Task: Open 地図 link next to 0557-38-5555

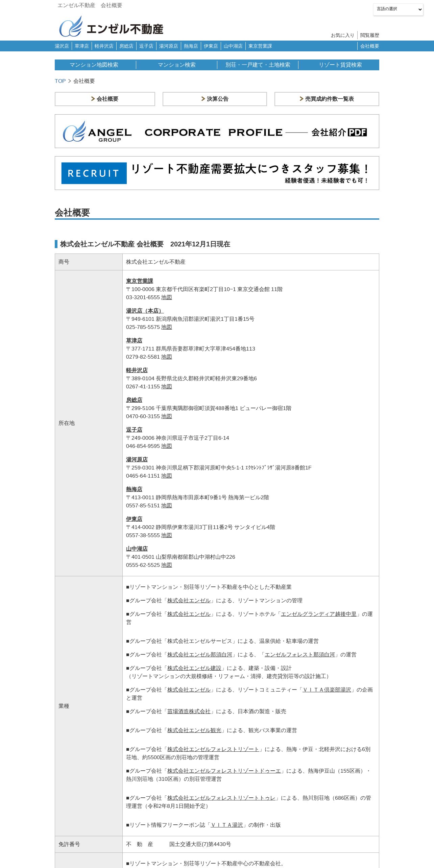Action: [x=167, y=535]
